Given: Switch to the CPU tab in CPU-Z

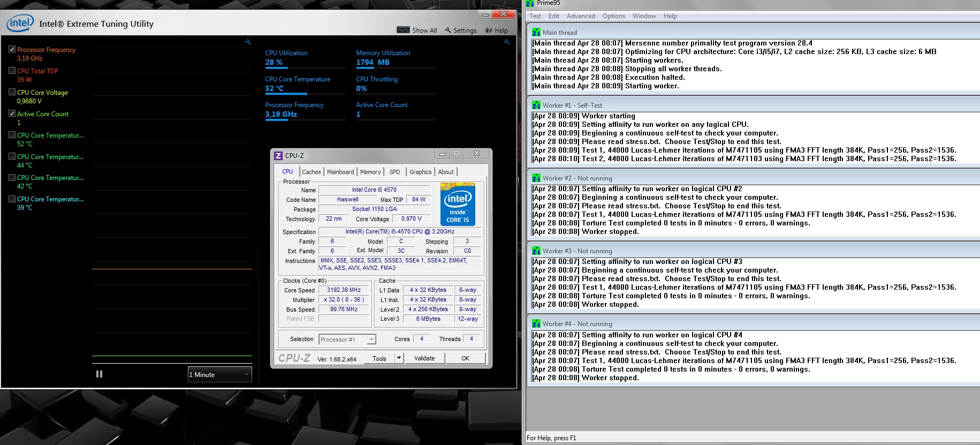Looking at the screenshot, I should [x=287, y=171].
